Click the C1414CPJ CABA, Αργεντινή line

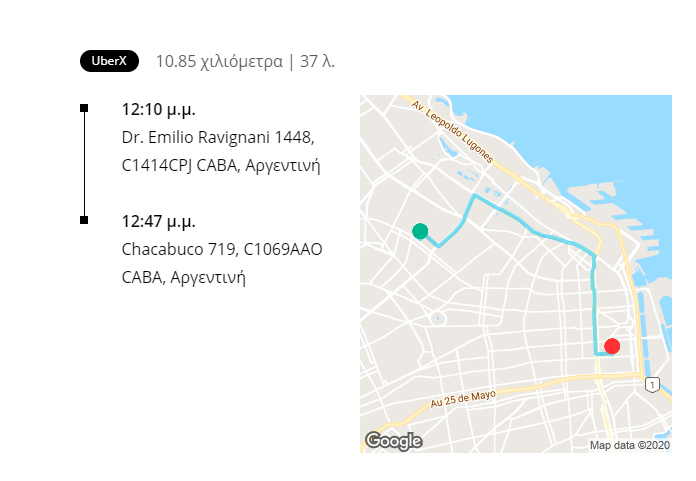(221, 166)
